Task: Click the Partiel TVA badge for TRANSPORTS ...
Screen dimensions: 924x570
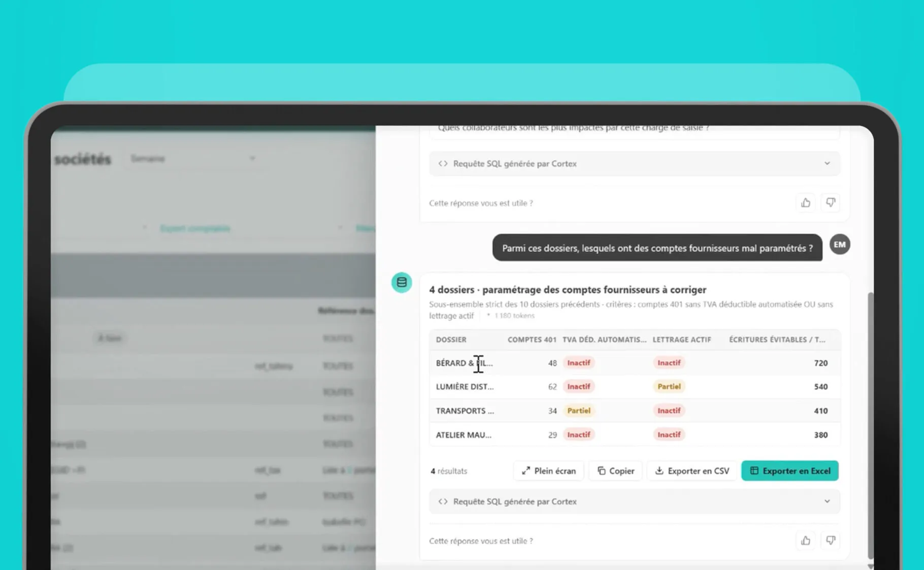Action: (579, 411)
